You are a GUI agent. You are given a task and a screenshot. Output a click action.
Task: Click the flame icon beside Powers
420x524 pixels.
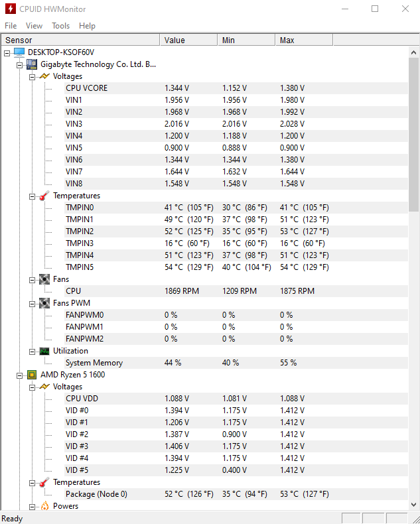(x=44, y=506)
